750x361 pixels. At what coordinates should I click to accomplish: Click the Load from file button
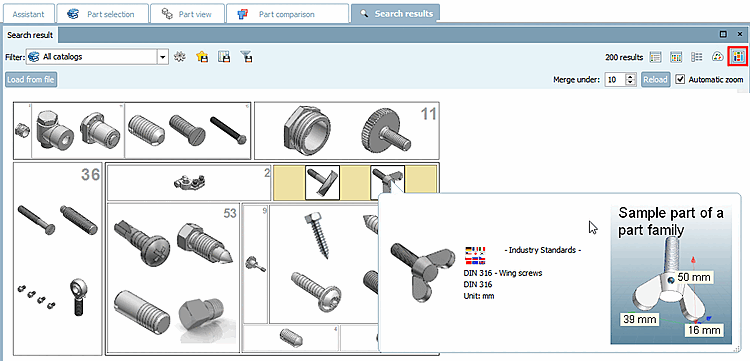tap(31, 79)
